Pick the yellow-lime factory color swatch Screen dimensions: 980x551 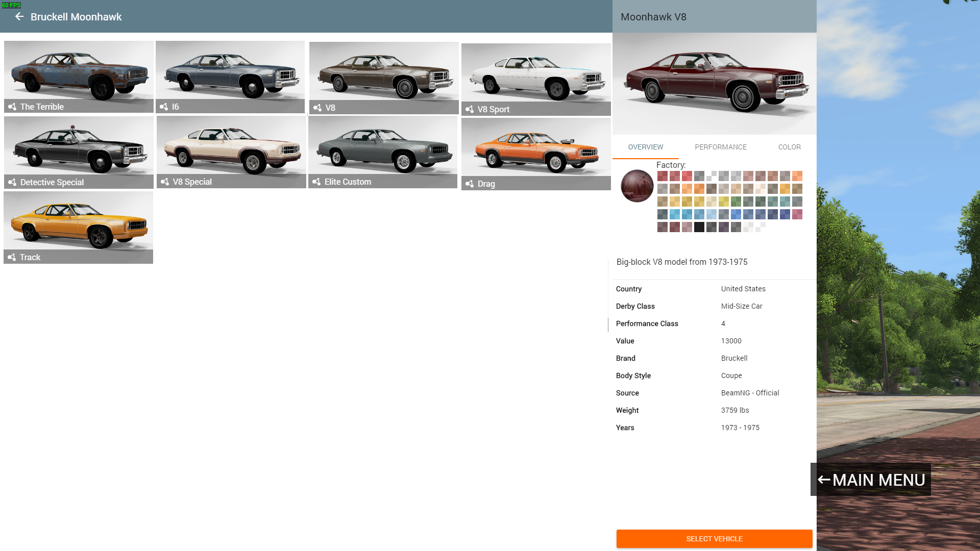click(x=724, y=202)
